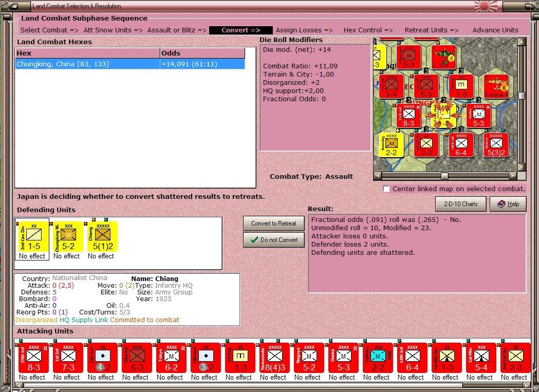Click the Name: Chiang unit detail field
Image resolution: width=539 pixels, height=392 pixels.
click(x=155, y=278)
